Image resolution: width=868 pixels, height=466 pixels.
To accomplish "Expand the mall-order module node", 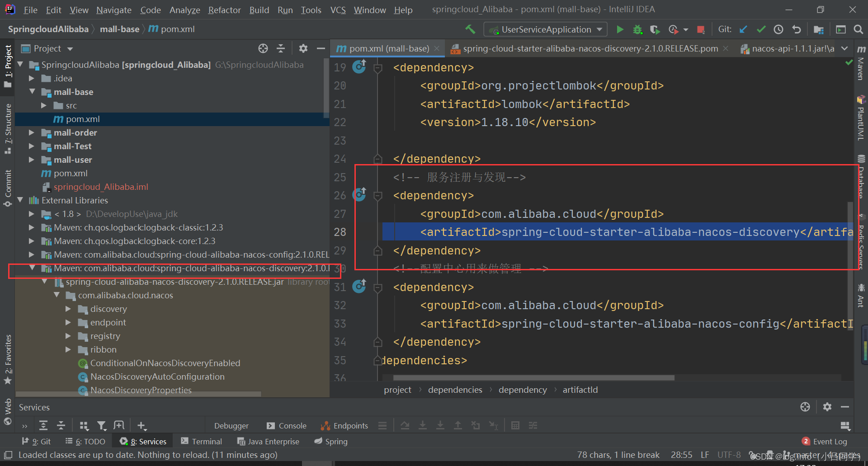I will [x=32, y=132].
